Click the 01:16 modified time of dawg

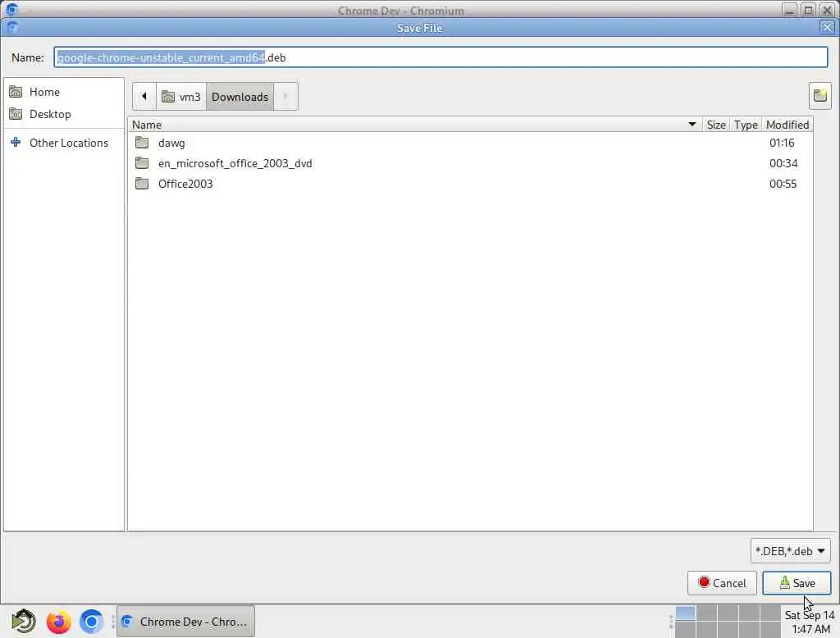(x=782, y=143)
